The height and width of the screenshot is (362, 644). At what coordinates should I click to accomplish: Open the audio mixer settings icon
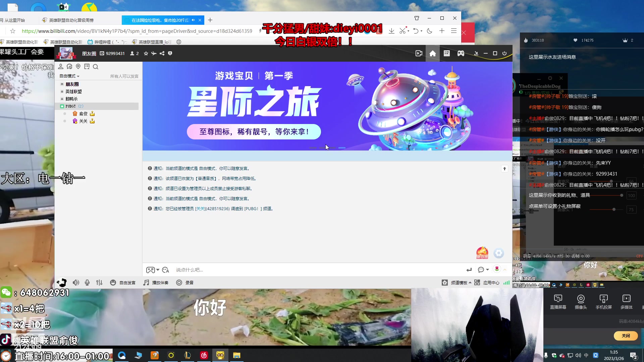[x=99, y=283]
